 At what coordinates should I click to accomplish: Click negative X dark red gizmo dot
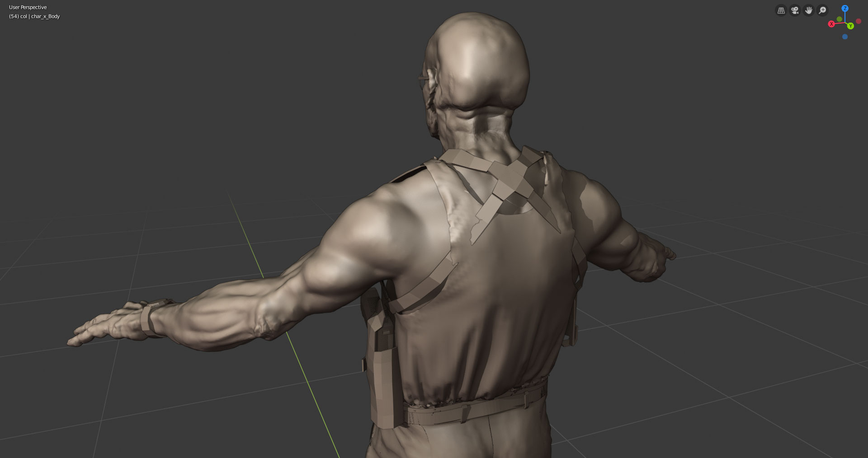click(859, 21)
